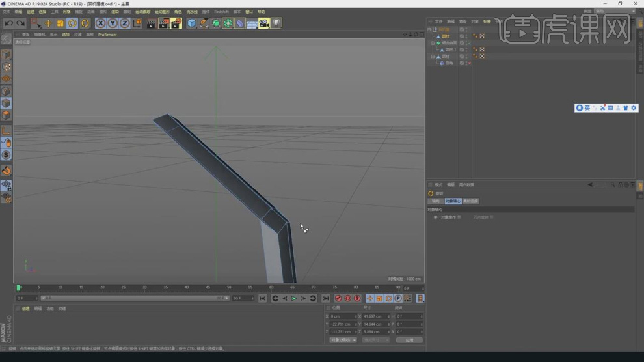644x362 pixels.
Task: Click frame 45 on the timeline ruler
Action: 208,287
